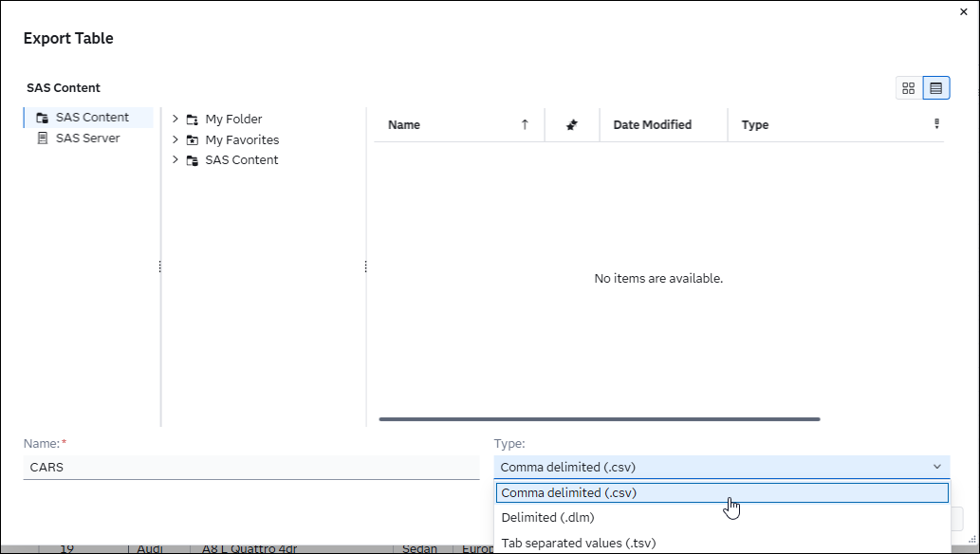
Task: Expand the My Folder tree node
Action: pyautogui.click(x=176, y=120)
